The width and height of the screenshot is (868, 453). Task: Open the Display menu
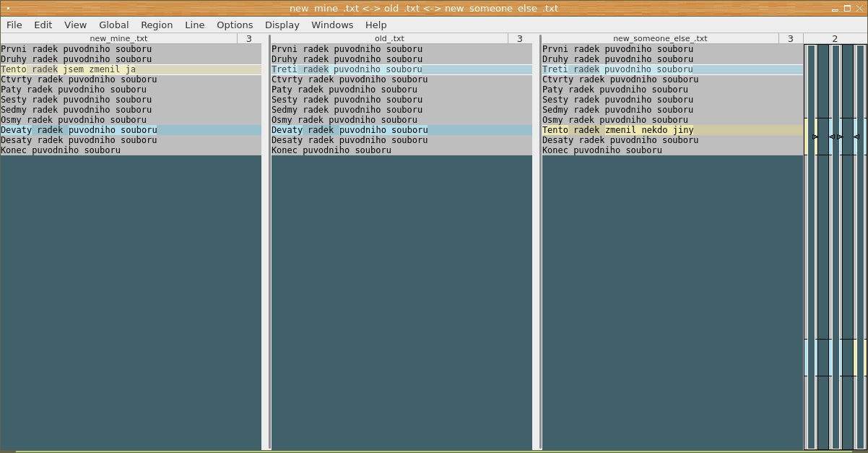(x=282, y=25)
